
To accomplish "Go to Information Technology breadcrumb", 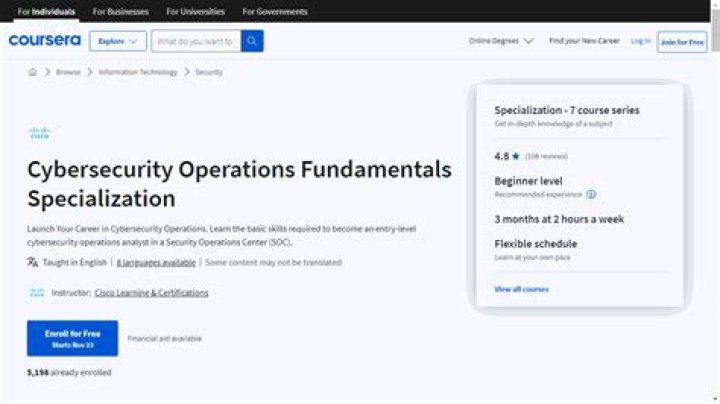I will point(138,72).
